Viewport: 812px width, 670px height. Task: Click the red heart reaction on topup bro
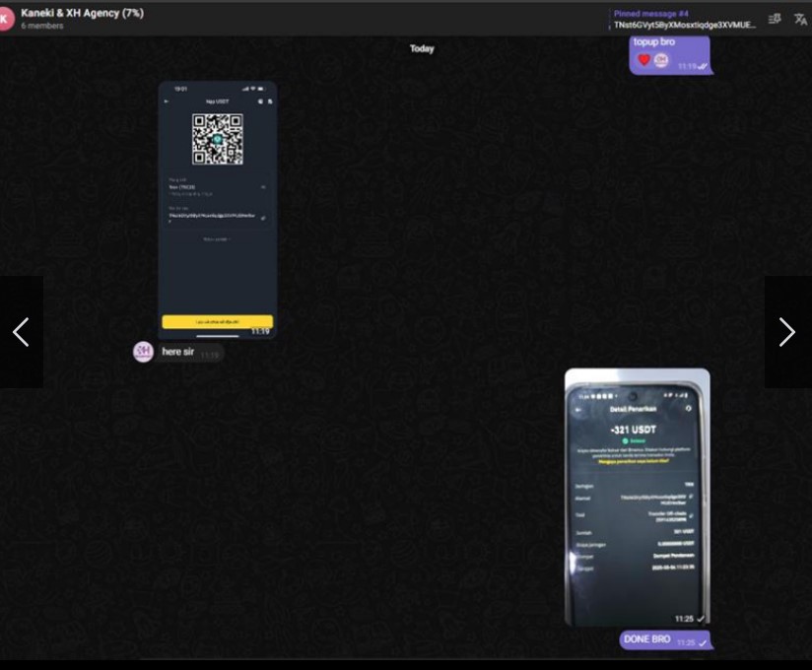point(644,60)
